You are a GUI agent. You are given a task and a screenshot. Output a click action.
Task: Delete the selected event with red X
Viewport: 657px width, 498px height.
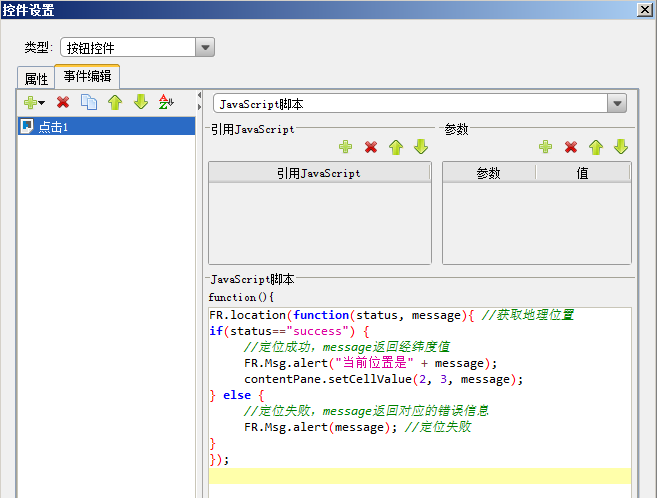(x=63, y=102)
